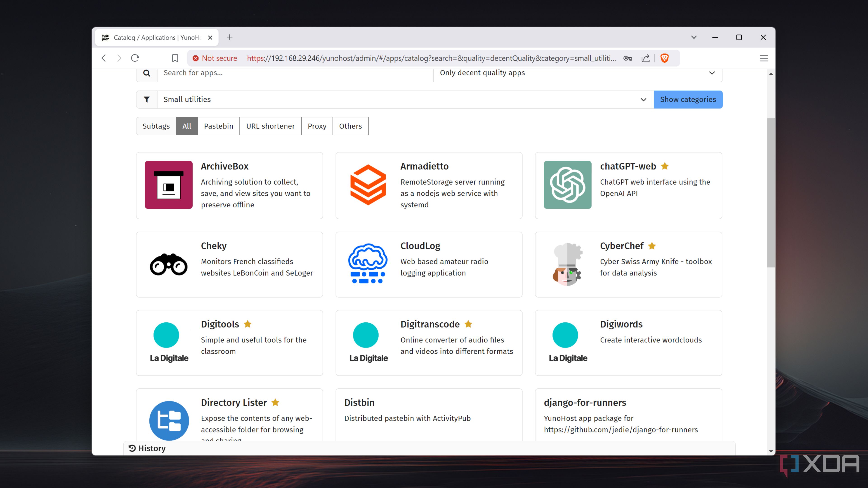Click the Digitools La Digitale logo
Image resolution: width=868 pixels, height=488 pixels.
tap(169, 342)
